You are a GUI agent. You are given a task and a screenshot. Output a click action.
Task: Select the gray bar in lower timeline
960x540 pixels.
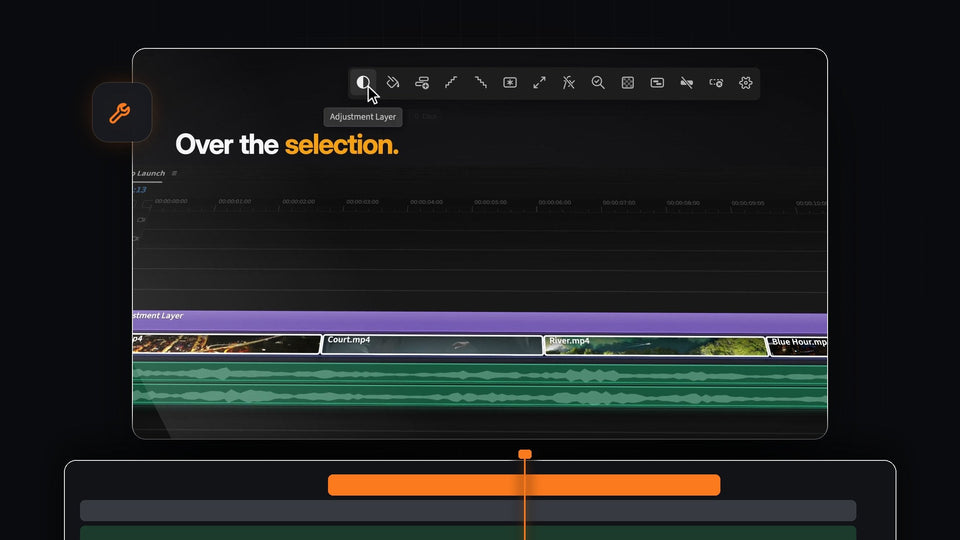coord(468,511)
